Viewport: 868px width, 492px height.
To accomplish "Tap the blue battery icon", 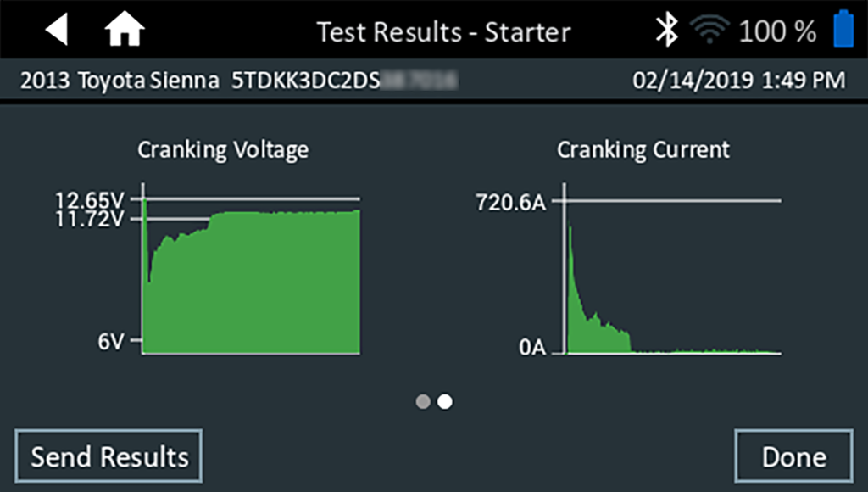I will pyautogui.click(x=843, y=30).
